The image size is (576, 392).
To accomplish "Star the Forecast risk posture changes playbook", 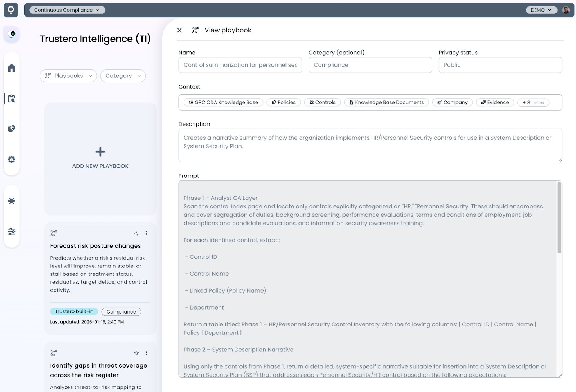I will [136, 233].
